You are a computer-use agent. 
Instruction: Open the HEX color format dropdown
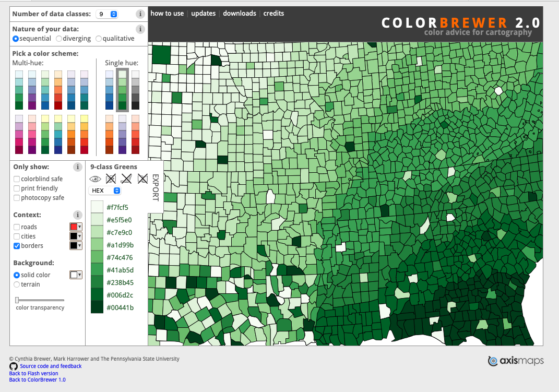coord(105,191)
